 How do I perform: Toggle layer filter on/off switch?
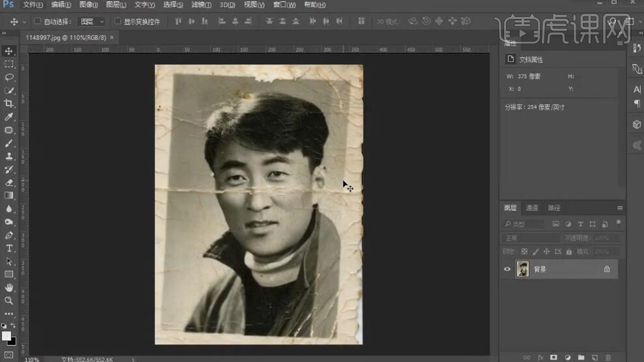pos(619,223)
